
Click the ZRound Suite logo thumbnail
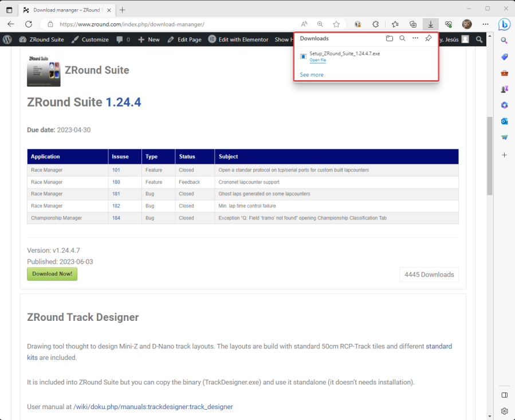pyautogui.click(x=44, y=71)
